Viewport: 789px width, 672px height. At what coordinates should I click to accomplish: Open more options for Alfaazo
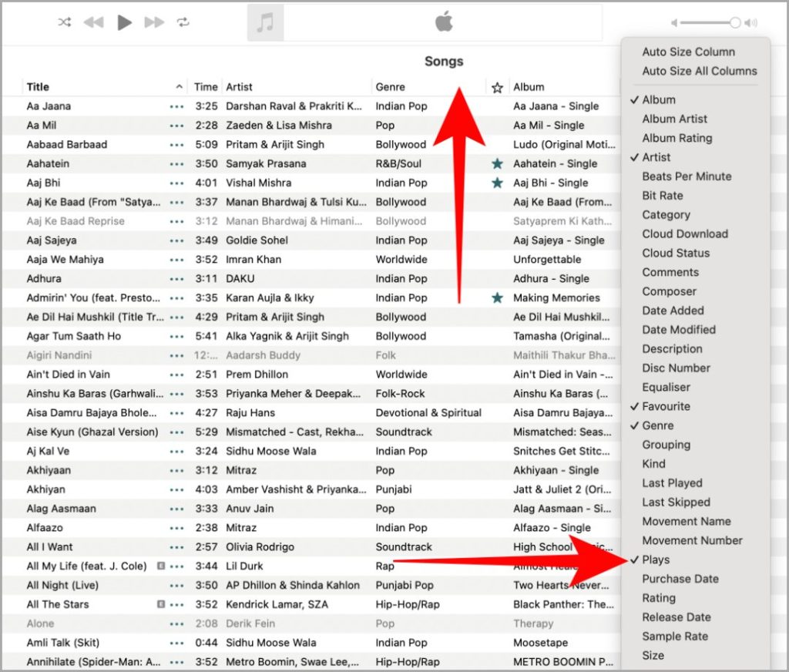click(x=176, y=528)
